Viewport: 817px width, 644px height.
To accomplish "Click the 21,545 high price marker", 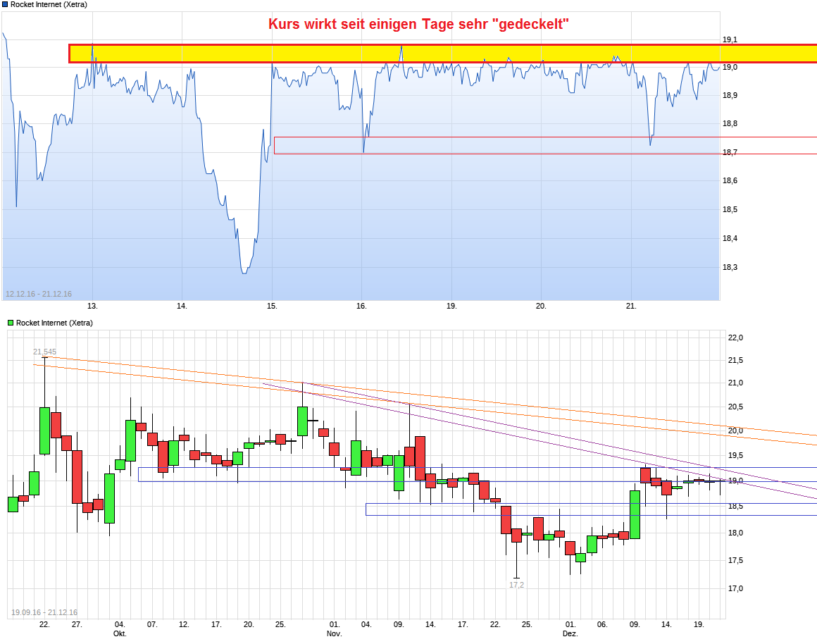I will click(45, 350).
